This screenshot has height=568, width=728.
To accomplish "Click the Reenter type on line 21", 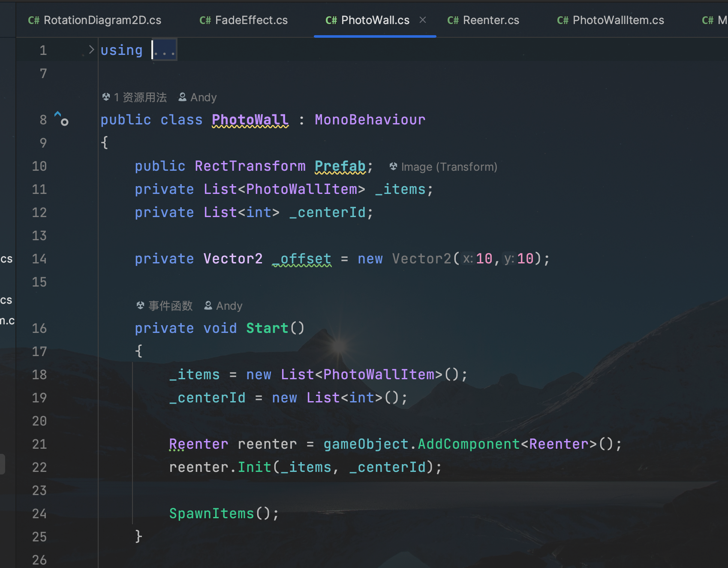I will point(199,444).
